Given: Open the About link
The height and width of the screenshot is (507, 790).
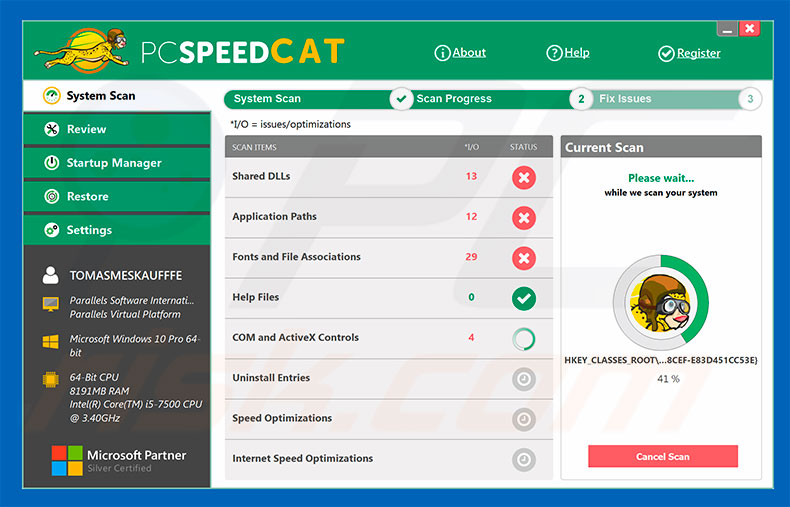Looking at the screenshot, I should click(x=469, y=52).
